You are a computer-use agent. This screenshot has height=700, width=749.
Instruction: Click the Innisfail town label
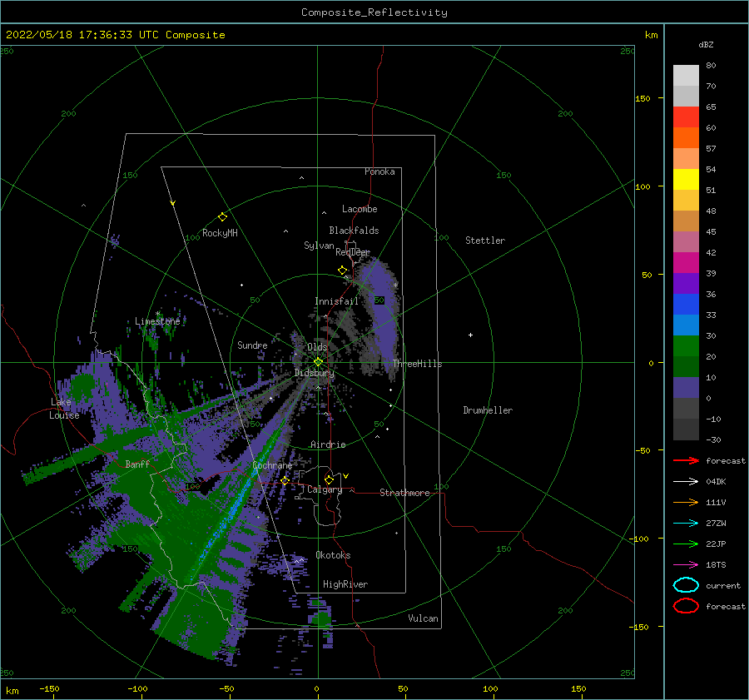click(336, 301)
